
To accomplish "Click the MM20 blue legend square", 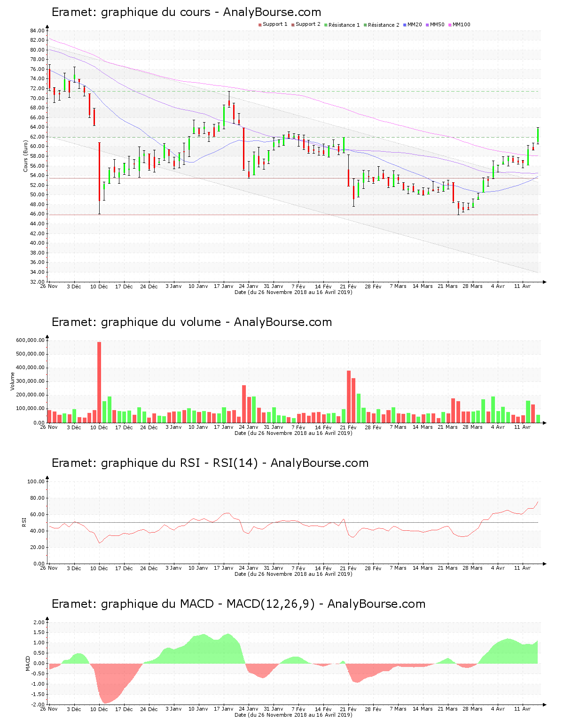I will pos(405,25).
